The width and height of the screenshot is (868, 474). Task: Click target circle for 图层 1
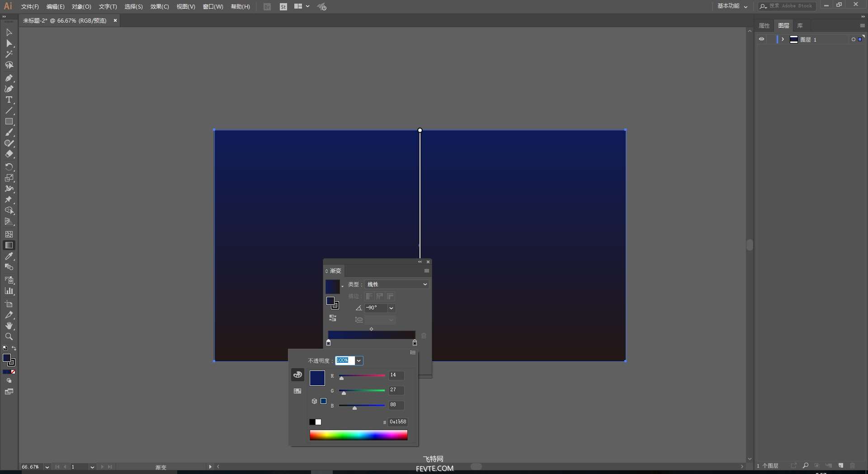coord(853,39)
